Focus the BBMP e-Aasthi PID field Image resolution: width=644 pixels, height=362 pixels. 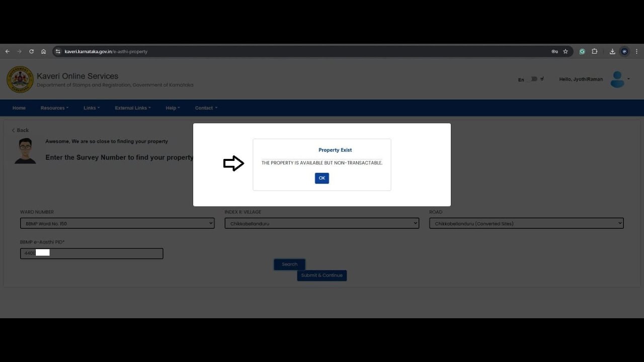tap(92, 253)
